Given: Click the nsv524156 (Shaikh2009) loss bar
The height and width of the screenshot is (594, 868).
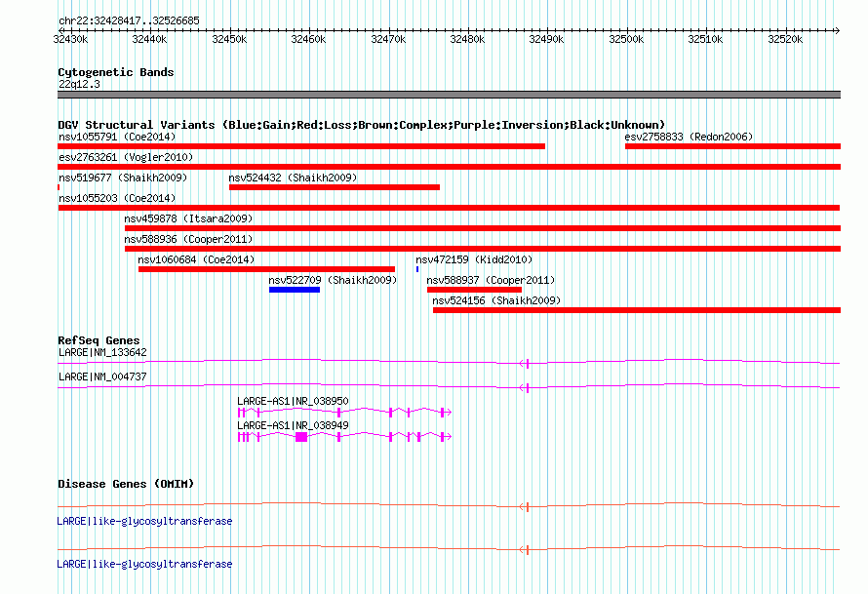Looking at the screenshot, I should point(637,310).
